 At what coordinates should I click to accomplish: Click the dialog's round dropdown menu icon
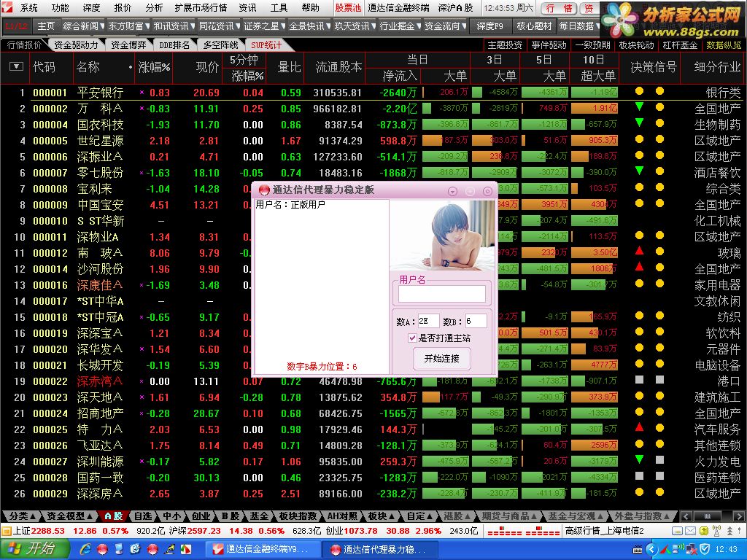(452, 191)
